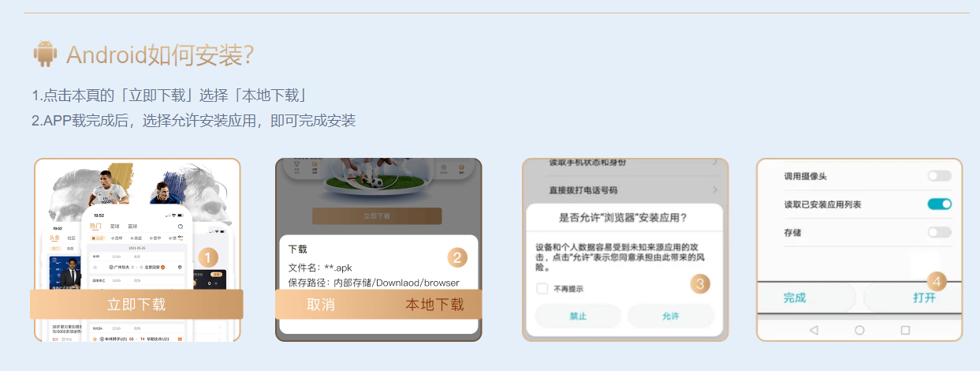Image resolution: width=980 pixels, height=371 pixels.
Task: Expand the 直接拨打电话号码 chevron
Action: point(716,189)
